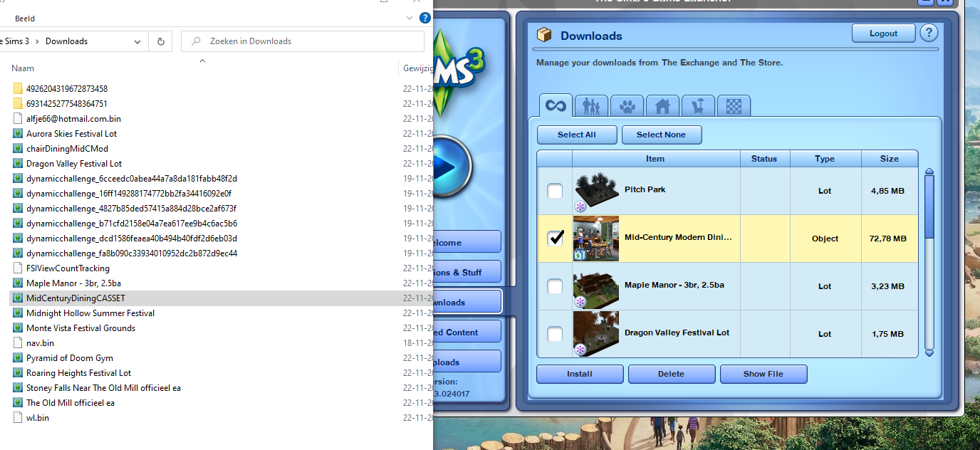Screen dimensions: 980x450
Task: Expand the Explorer ribbon chevron
Action: click(410, 18)
